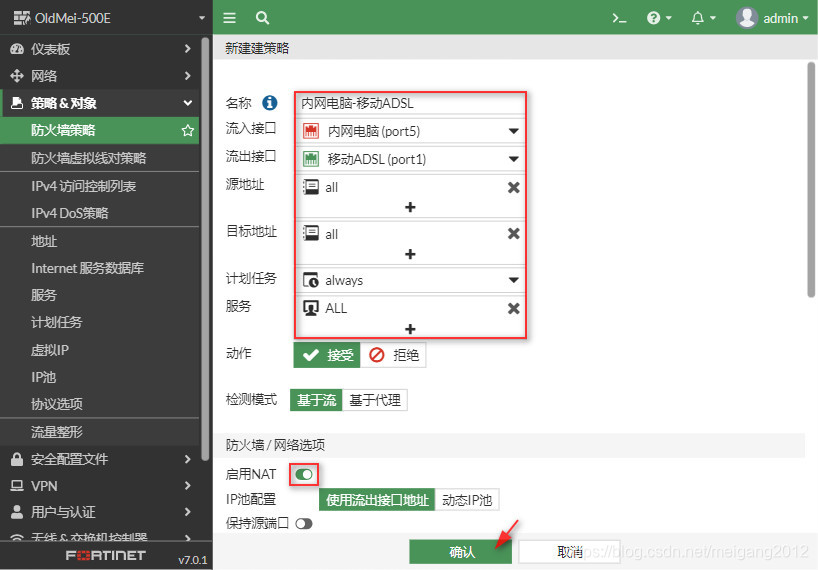This screenshot has height=570, width=818.
Task: Select the 接受 action
Action: (327, 355)
